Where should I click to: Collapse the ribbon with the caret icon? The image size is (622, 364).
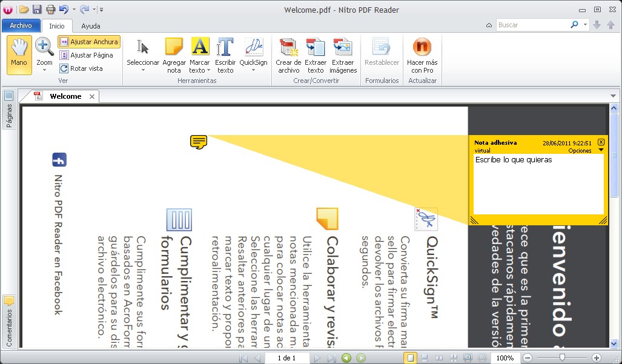pos(489,25)
